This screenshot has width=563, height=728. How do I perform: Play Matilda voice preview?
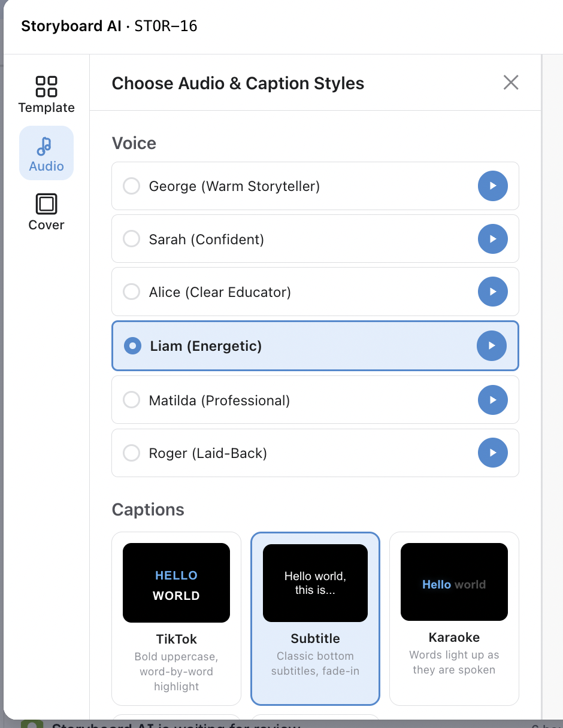point(493,400)
